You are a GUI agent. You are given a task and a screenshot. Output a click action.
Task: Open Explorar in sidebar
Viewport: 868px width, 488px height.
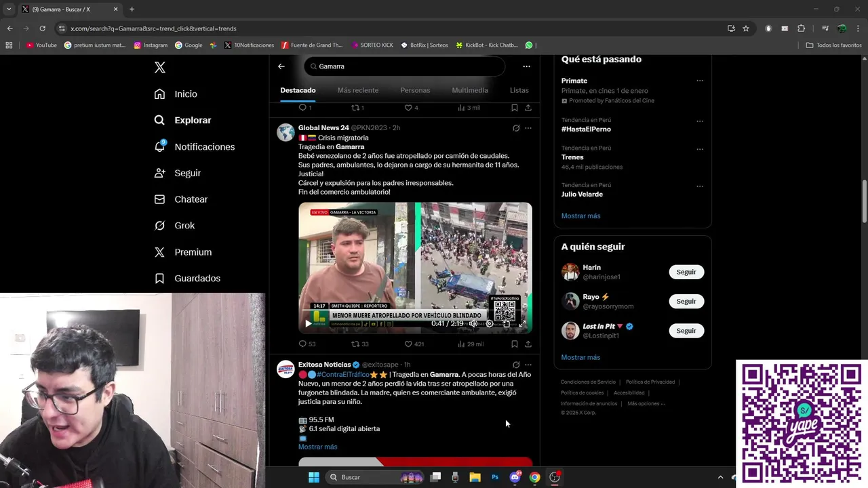[x=183, y=120]
